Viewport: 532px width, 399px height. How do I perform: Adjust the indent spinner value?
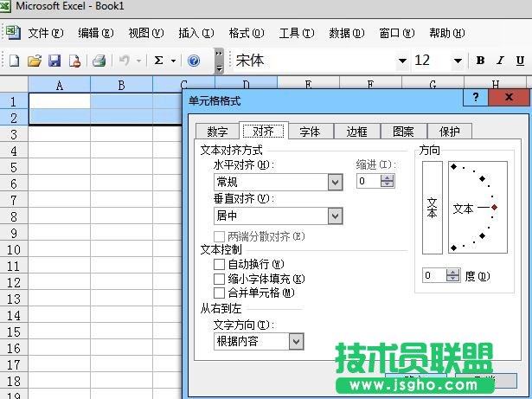click(388, 181)
